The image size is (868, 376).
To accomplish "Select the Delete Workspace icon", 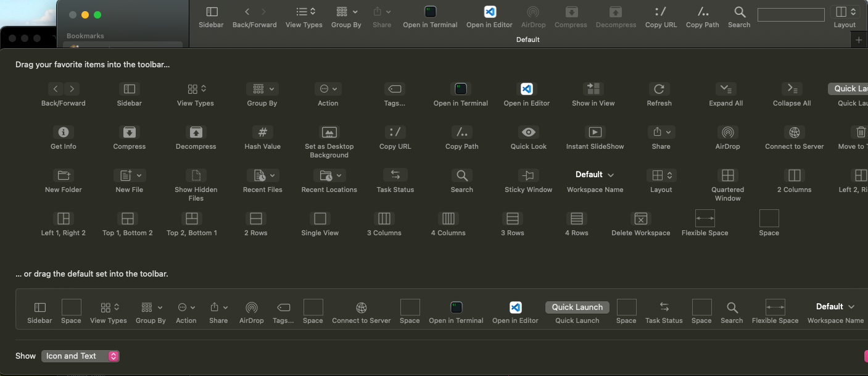I will click(641, 219).
